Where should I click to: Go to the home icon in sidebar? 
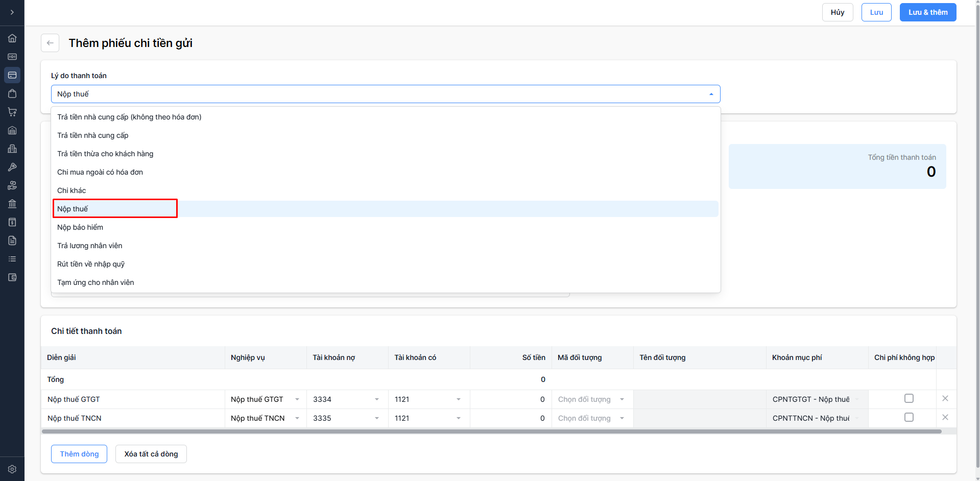[12, 38]
